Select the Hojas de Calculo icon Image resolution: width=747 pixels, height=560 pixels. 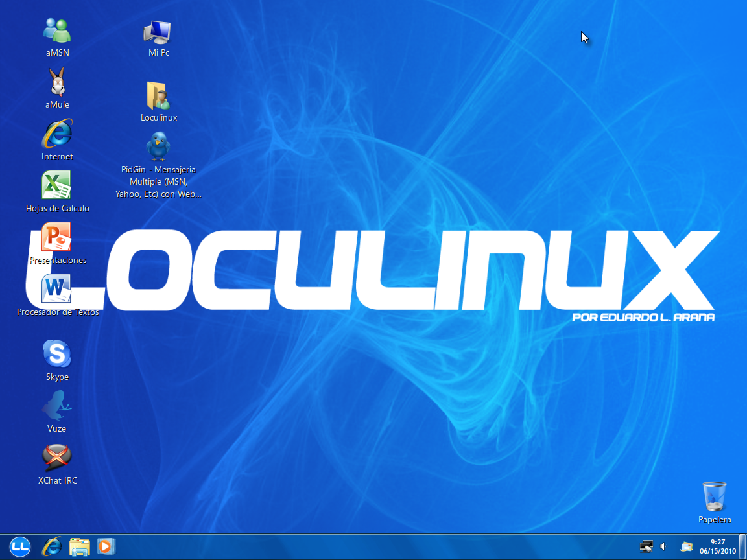coord(57,185)
